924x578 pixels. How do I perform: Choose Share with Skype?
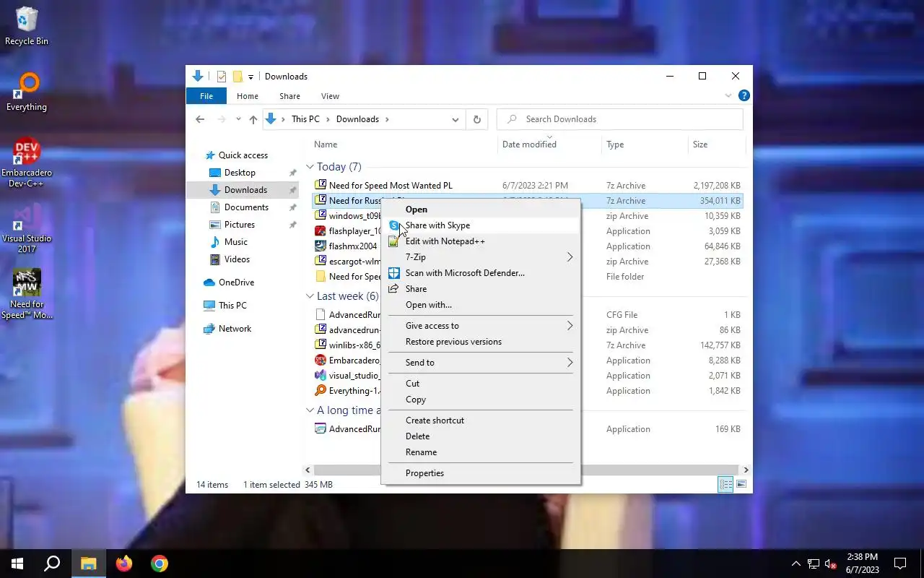[480, 225]
